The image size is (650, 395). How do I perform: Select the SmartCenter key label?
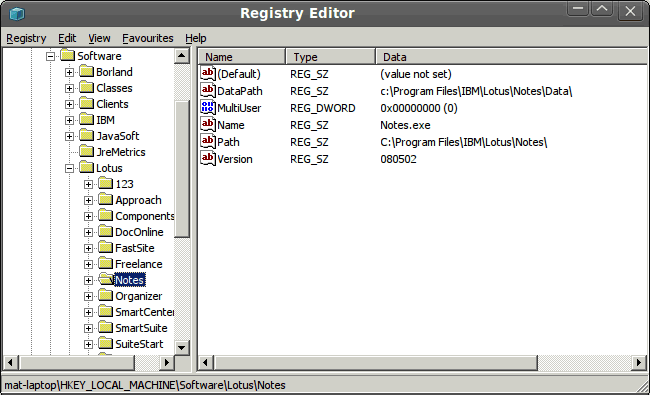tap(145, 312)
